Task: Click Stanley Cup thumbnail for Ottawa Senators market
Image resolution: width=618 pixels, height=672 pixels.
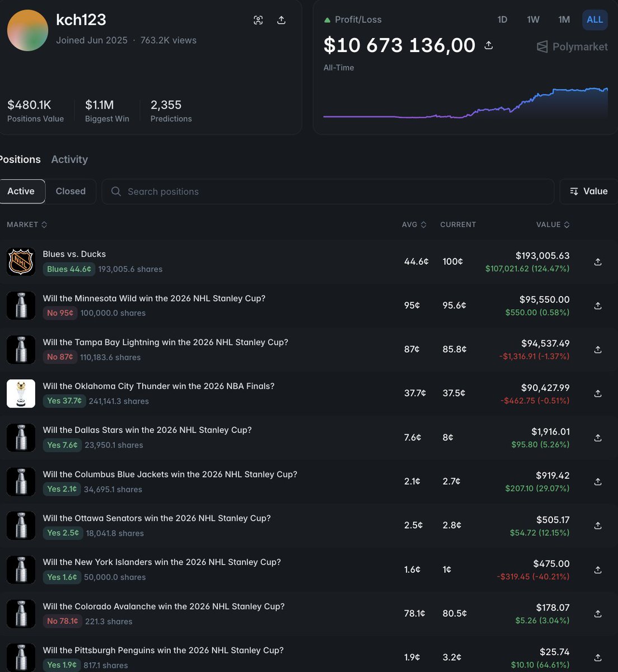Action: [21, 525]
